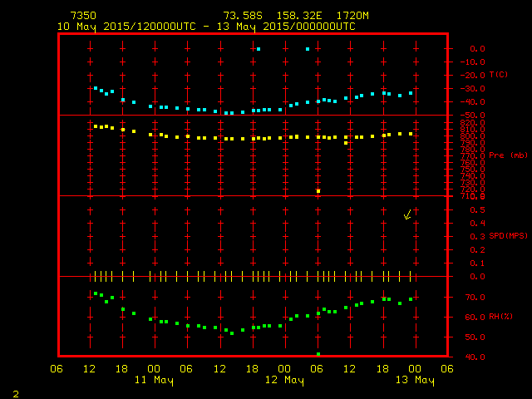Click the rightmost 06 time axis label

[447, 368]
